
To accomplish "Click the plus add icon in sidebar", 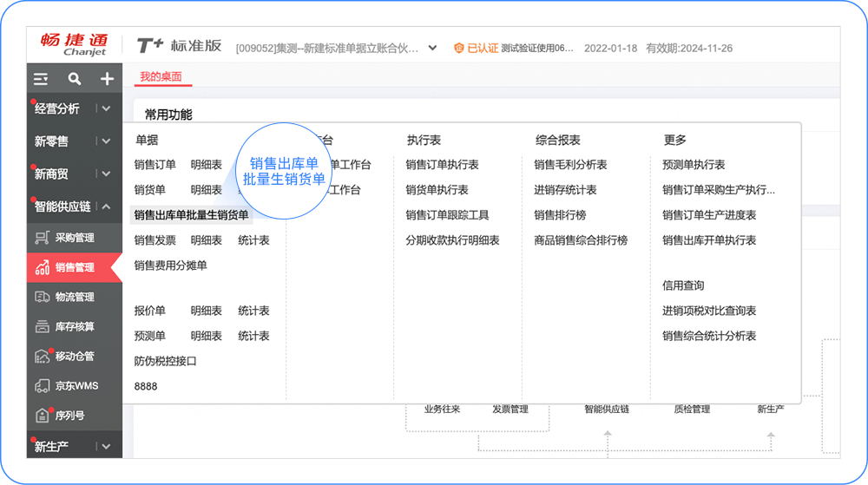I will coord(107,79).
